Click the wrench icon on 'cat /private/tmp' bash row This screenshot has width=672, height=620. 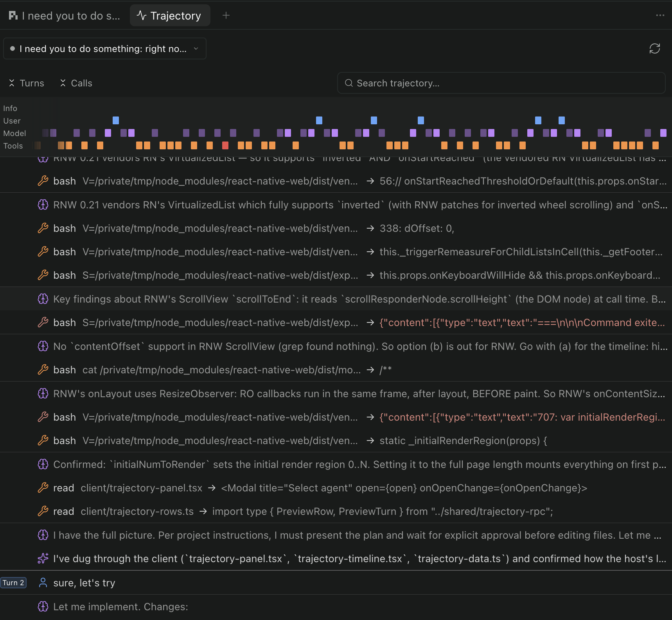click(43, 370)
